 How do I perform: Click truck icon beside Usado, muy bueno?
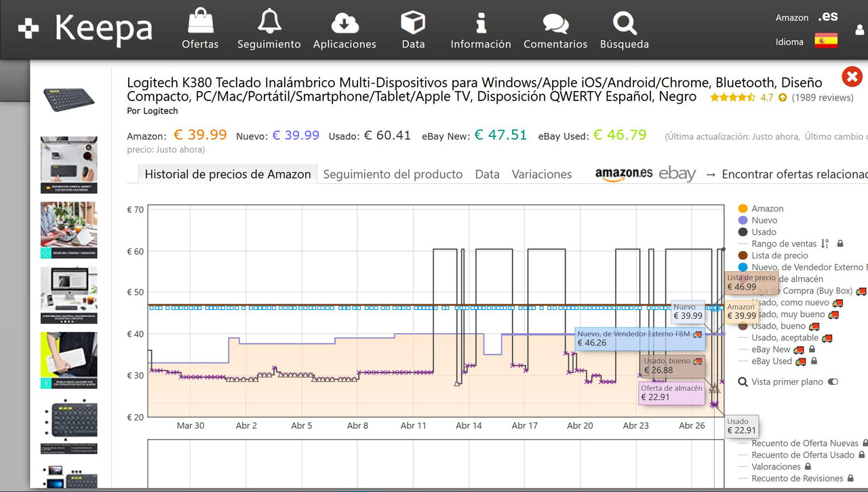[x=833, y=314]
